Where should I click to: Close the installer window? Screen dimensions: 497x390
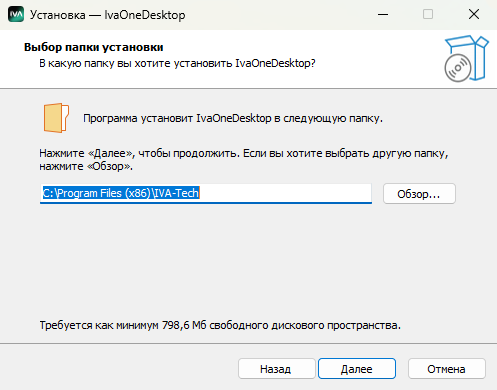pos(474,15)
